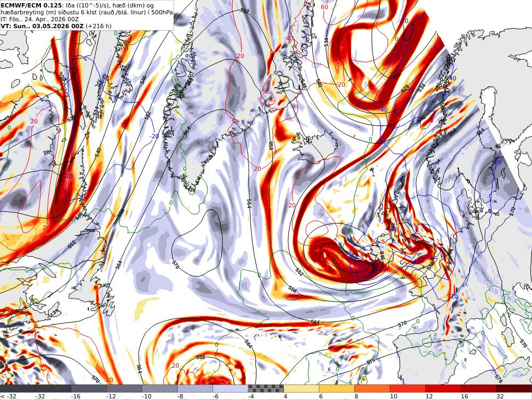Click the '-10' legend label
The width and height of the screenshot is (532, 400).
(x=147, y=396)
